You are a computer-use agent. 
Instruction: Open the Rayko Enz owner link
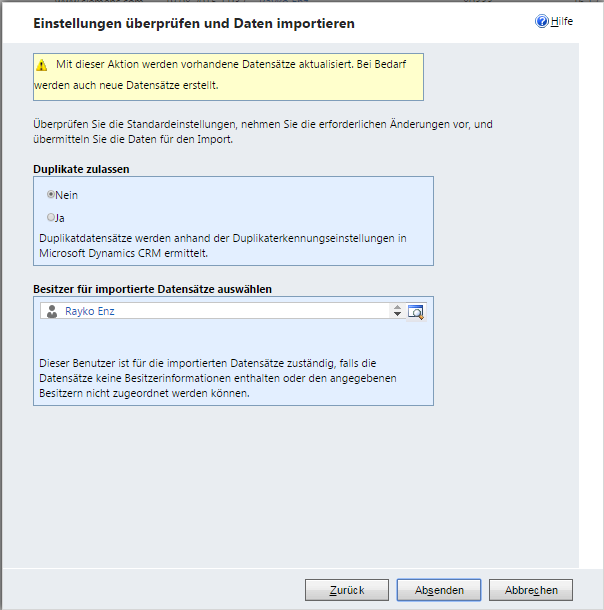pos(90,311)
